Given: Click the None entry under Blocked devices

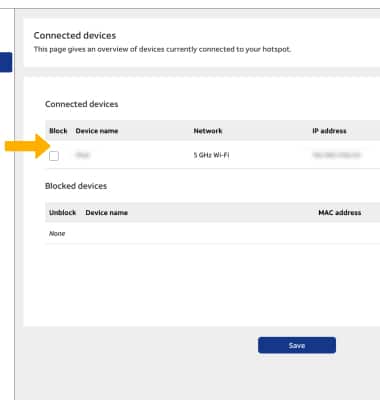Looking at the screenshot, I should pyautogui.click(x=57, y=233).
